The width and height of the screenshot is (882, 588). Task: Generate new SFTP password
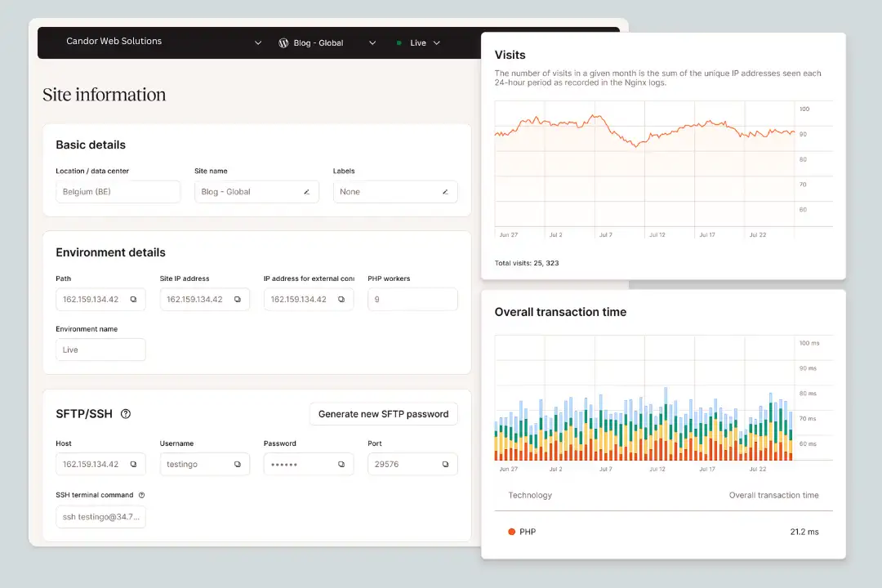(384, 414)
